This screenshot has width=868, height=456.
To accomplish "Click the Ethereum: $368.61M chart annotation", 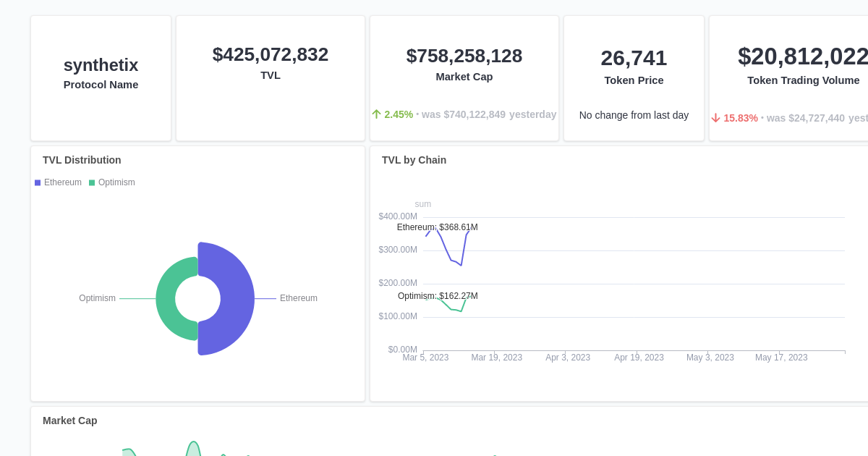I will (x=437, y=227).
